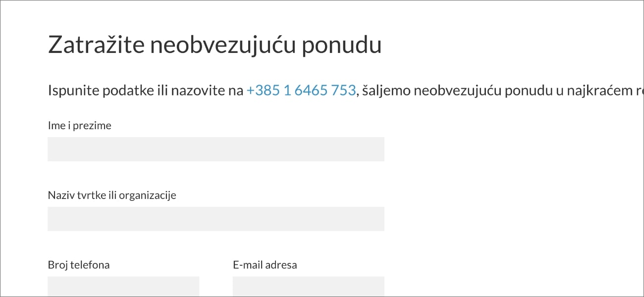
Task: Focus the "Ime i prezime" input field
Action: pos(215,149)
